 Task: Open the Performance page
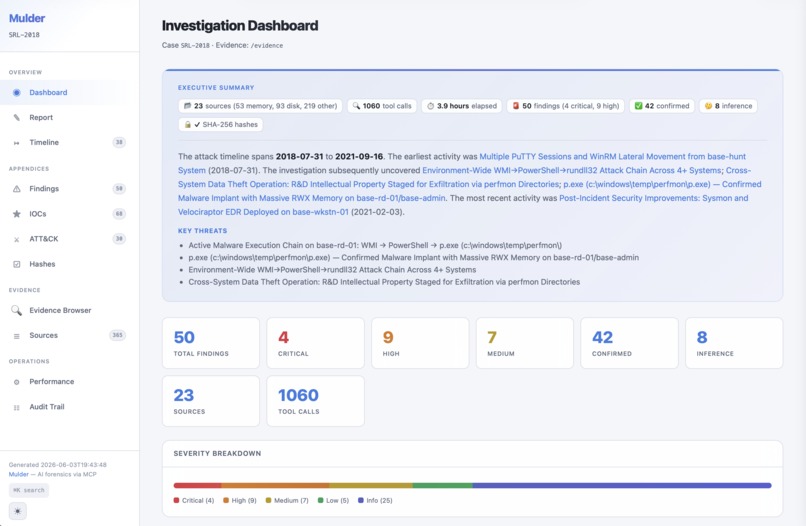point(69,382)
